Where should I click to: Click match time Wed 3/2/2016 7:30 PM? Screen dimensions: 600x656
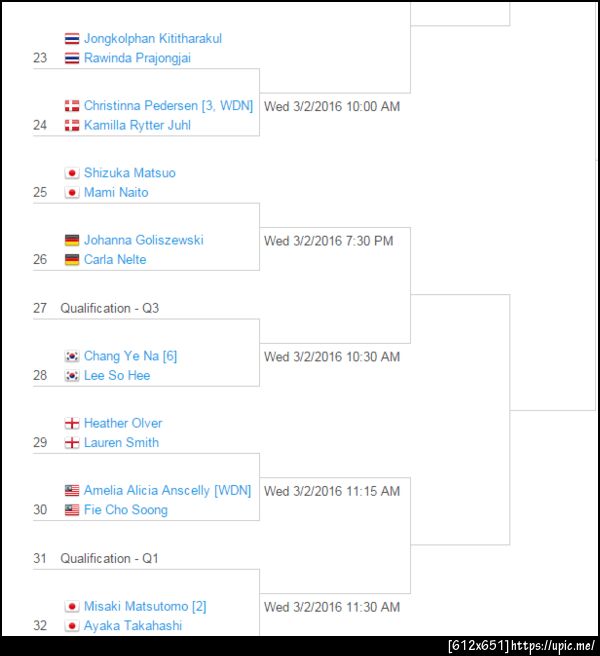tap(328, 241)
